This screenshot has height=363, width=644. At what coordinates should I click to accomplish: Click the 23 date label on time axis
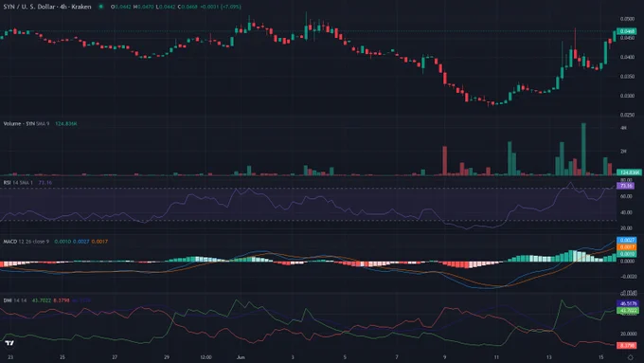(x=10, y=357)
